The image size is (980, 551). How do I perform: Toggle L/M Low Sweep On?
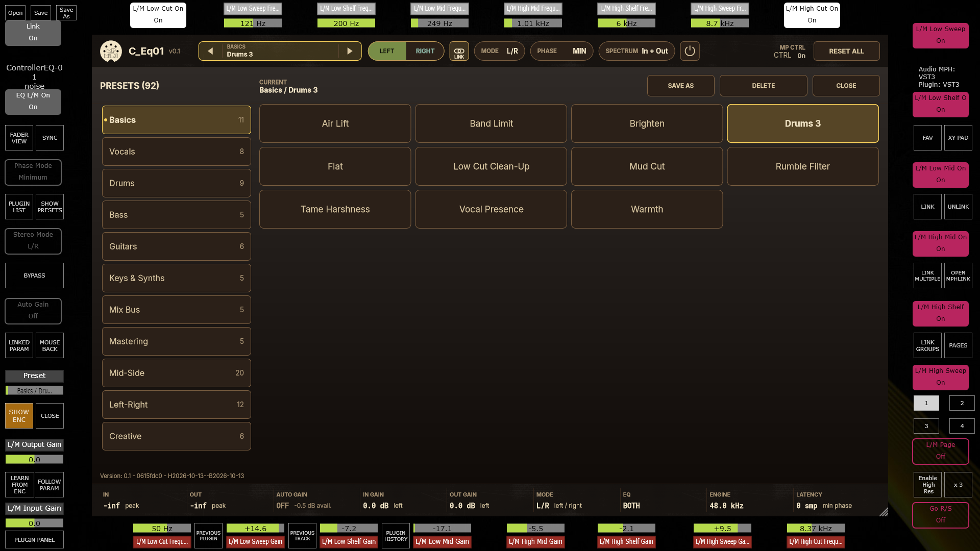pos(940,35)
